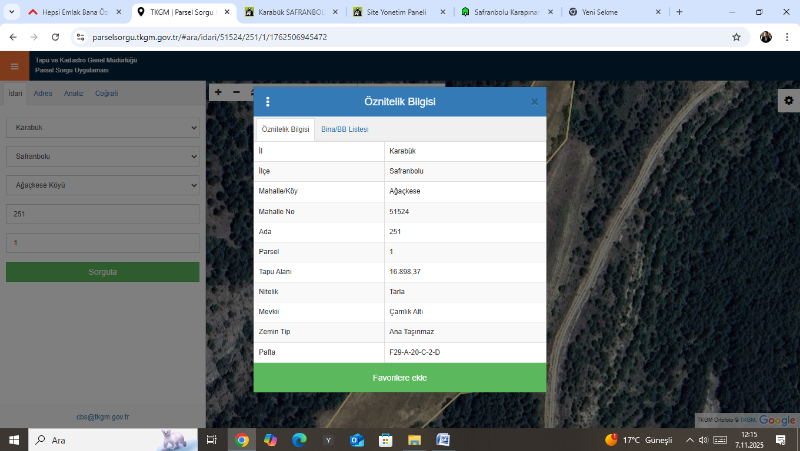The height and width of the screenshot is (451, 800).
Task: Switch to the Coğrafi search tab
Action: 106,94
